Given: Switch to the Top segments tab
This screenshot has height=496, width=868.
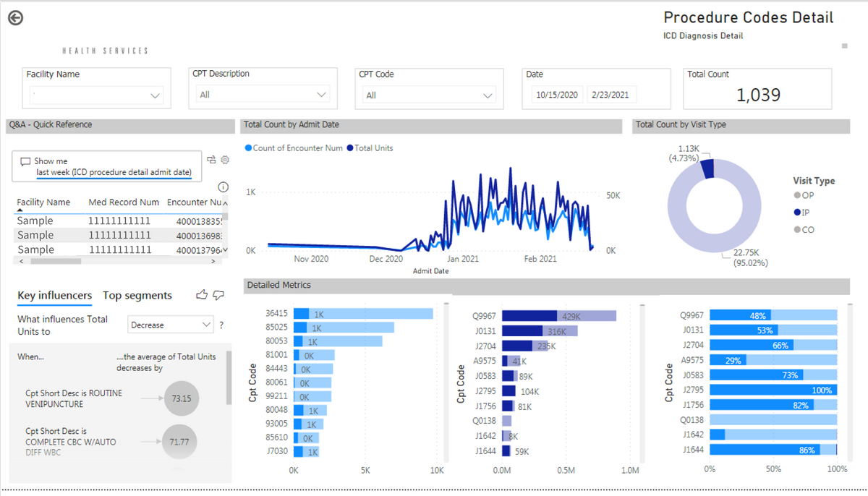Looking at the screenshot, I should tap(137, 295).
